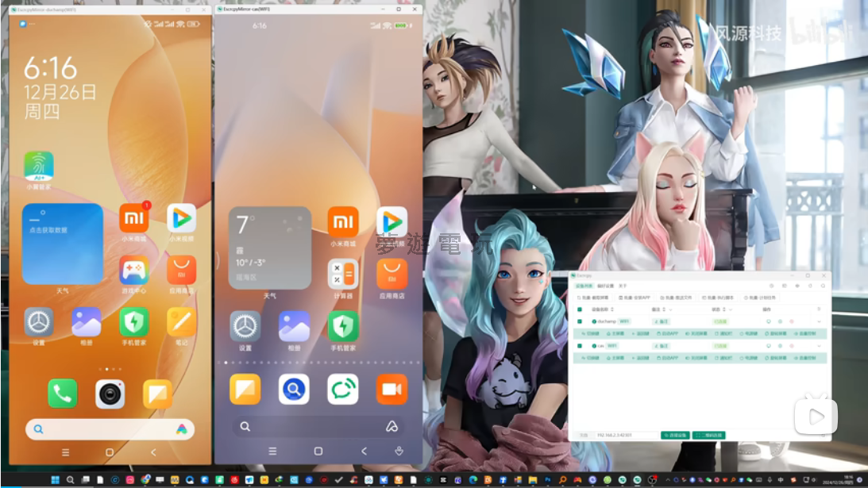The height and width of the screenshot is (488, 868).
Task: Click 批量-推送文件 batch push files button
Action: coord(676,298)
